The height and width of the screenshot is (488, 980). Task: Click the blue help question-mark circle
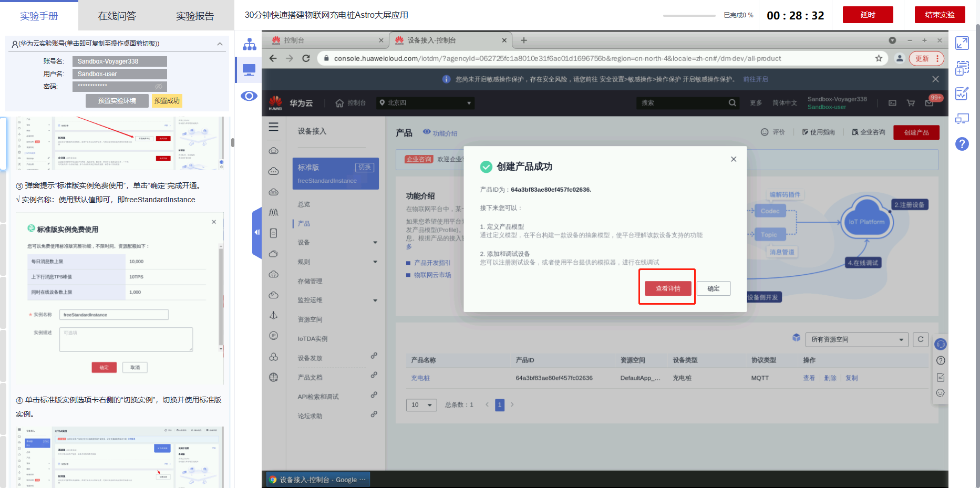962,144
